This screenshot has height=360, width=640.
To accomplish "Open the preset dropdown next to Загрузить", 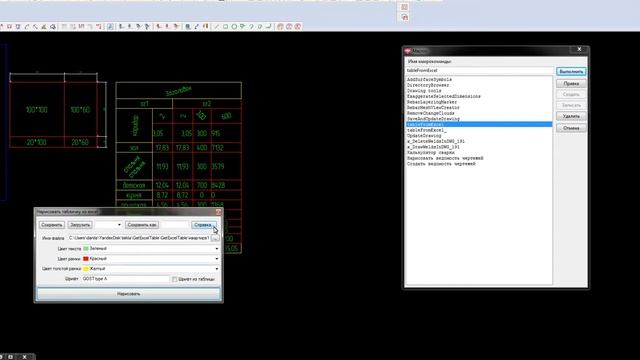I will point(119,225).
